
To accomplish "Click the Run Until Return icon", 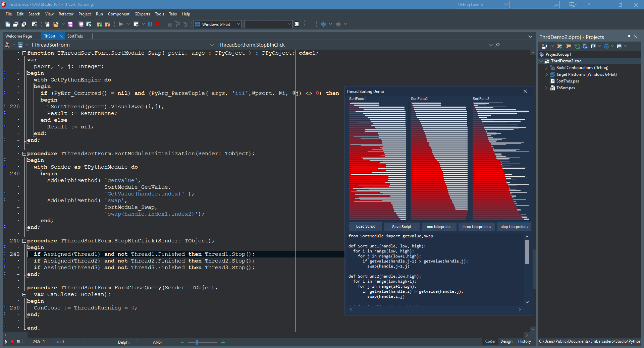I will (185, 24).
